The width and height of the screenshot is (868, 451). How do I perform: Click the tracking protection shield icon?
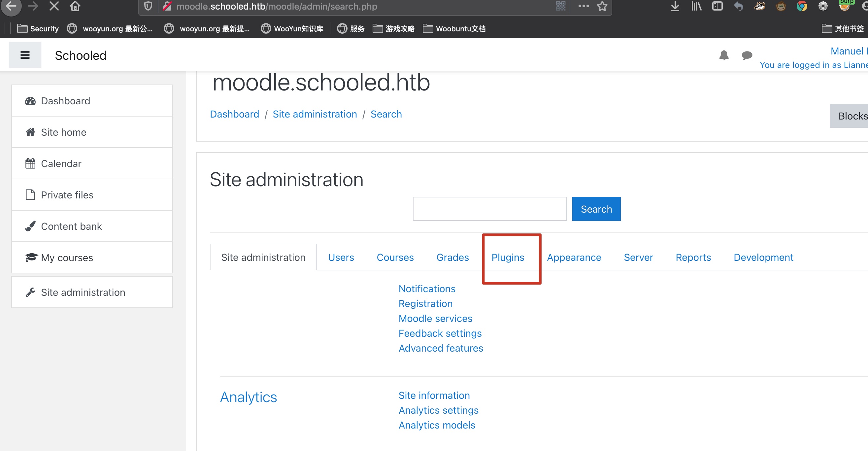[x=148, y=6]
